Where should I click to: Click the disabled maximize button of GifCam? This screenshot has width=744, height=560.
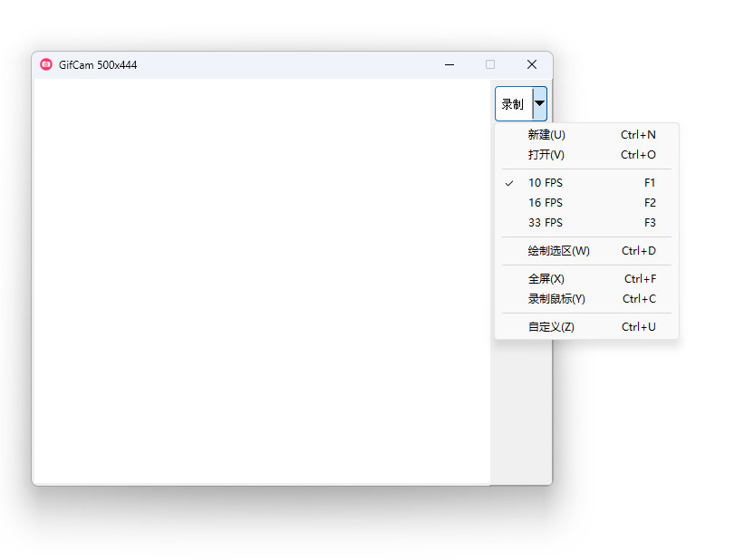[x=490, y=64]
